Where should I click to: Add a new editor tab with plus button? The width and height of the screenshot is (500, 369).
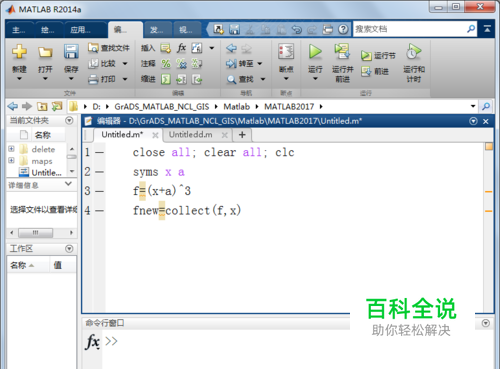click(242, 135)
